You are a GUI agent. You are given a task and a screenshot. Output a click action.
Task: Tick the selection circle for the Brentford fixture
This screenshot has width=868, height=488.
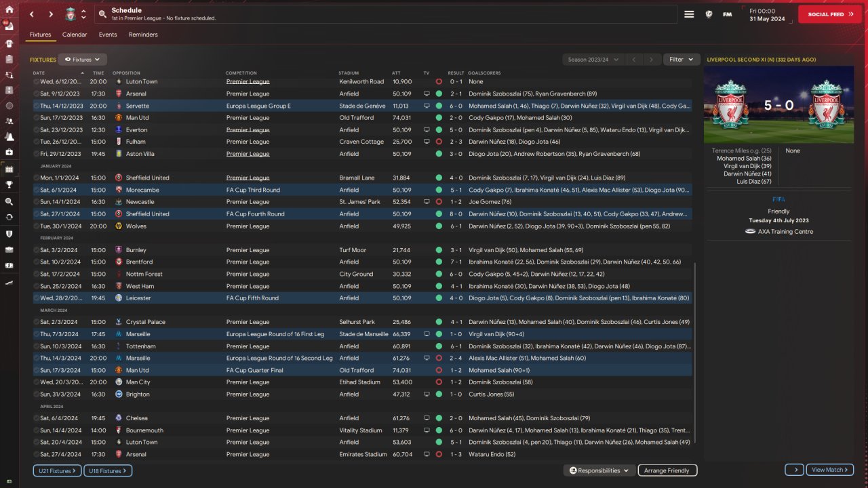37,262
